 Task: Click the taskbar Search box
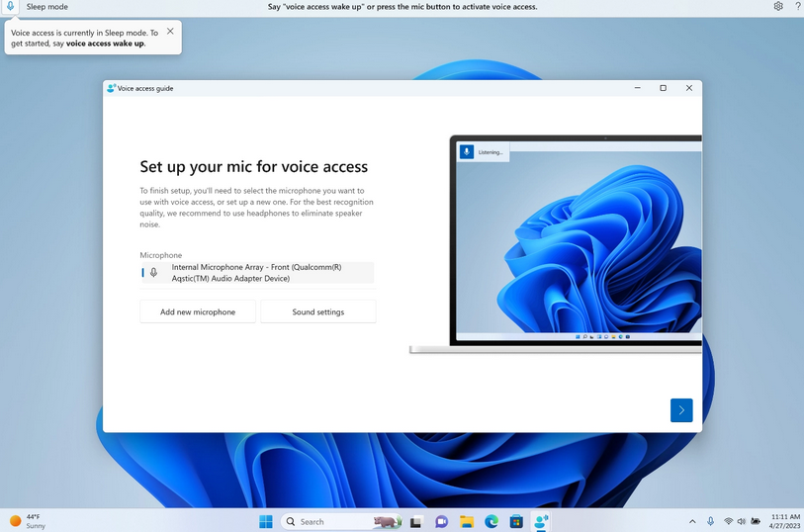pyautogui.click(x=341, y=522)
